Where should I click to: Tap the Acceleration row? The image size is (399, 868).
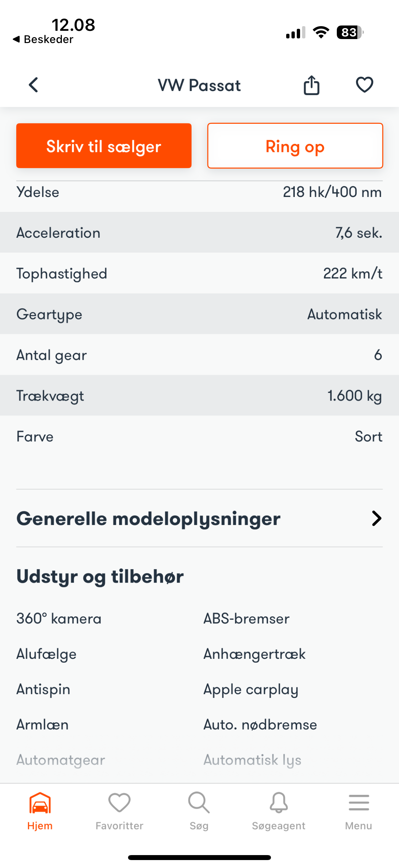199,232
